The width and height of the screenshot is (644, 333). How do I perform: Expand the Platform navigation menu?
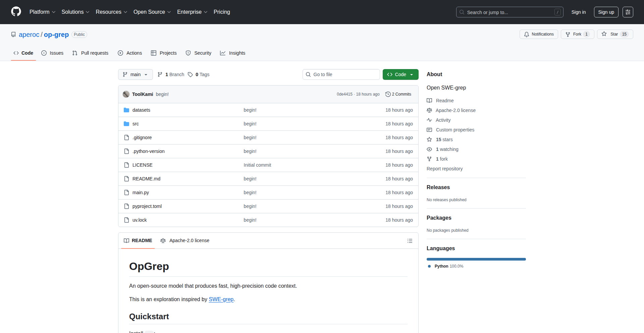42,12
